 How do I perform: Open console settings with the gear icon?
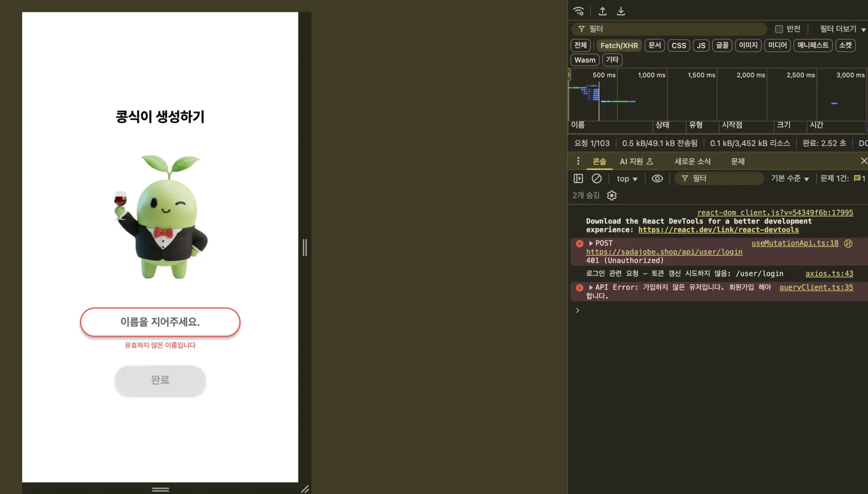612,195
